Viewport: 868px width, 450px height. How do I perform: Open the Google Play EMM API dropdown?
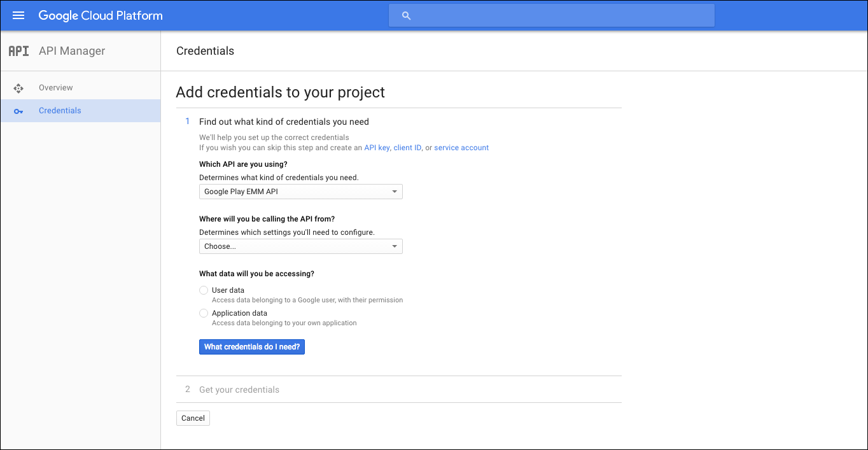click(300, 192)
